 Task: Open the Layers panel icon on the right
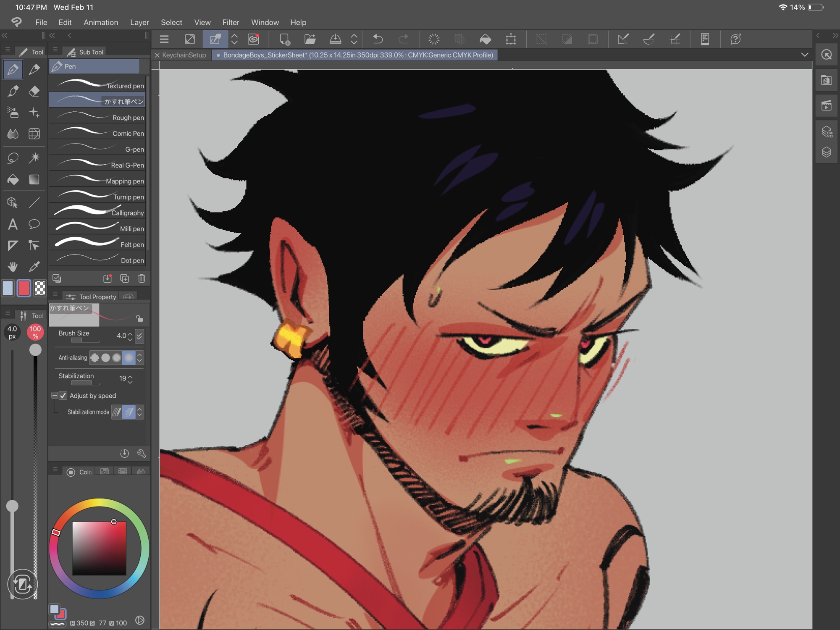click(826, 152)
